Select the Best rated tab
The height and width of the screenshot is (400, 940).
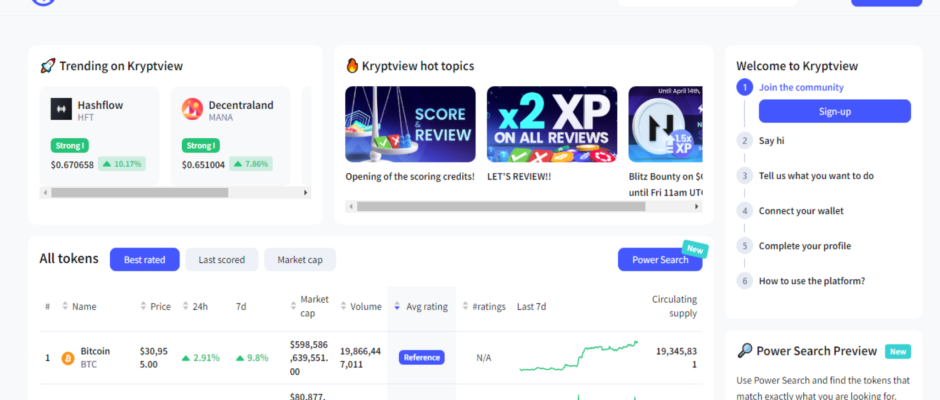point(144,260)
